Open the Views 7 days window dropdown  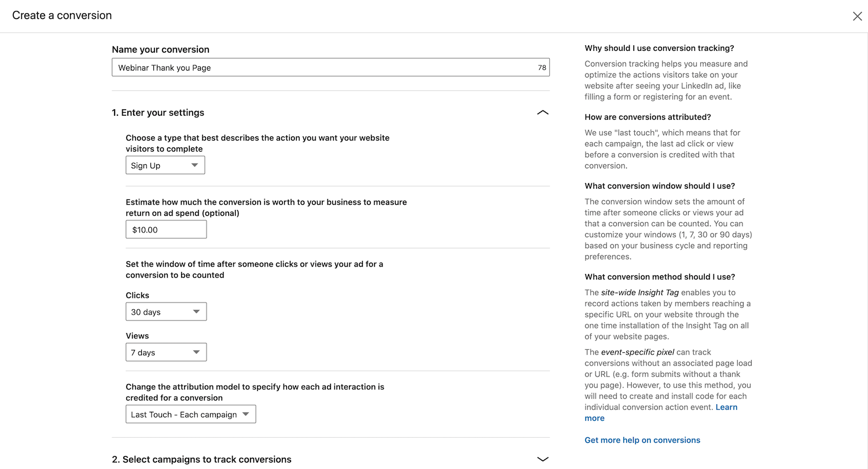pyautogui.click(x=166, y=352)
